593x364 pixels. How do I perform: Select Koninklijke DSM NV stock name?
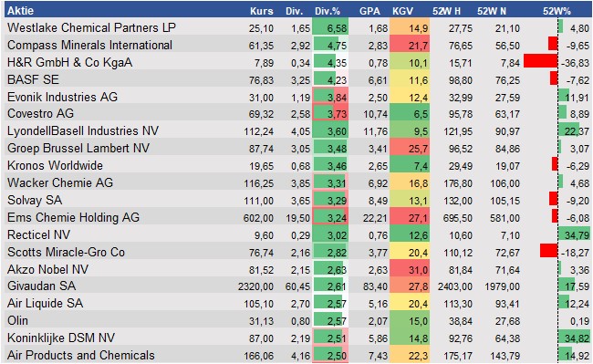[x=61, y=338]
